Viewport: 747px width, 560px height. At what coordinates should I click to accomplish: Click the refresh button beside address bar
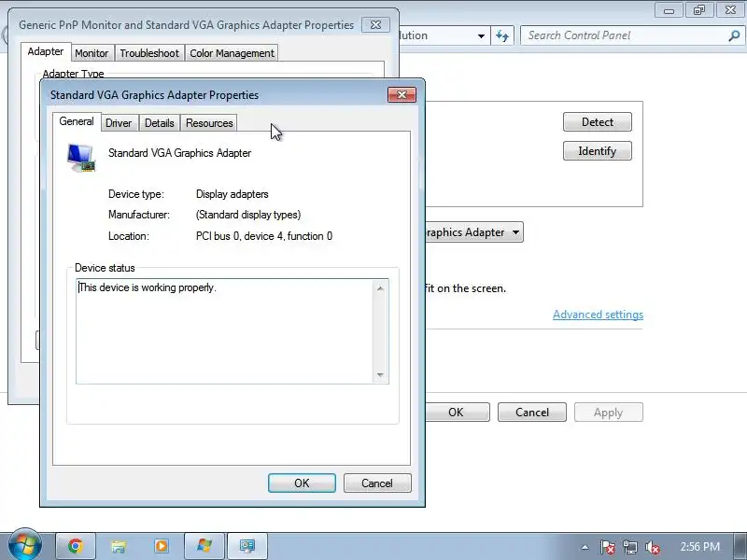[x=502, y=35]
